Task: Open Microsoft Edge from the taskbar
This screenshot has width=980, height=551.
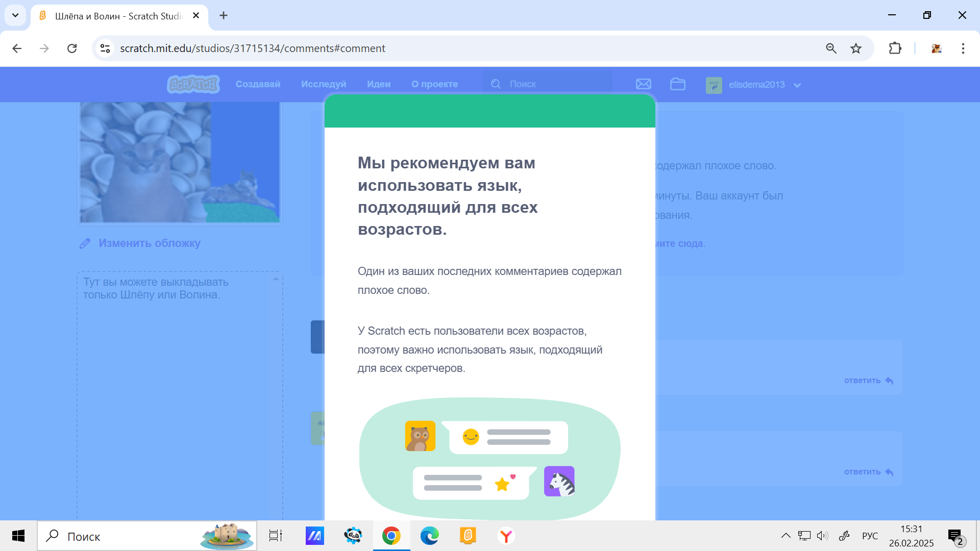Action: coord(429,536)
